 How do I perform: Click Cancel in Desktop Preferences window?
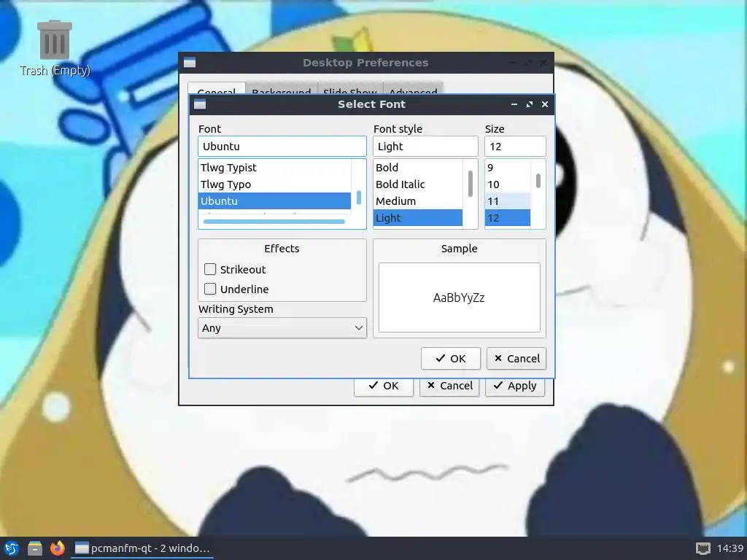(x=449, y=386)
